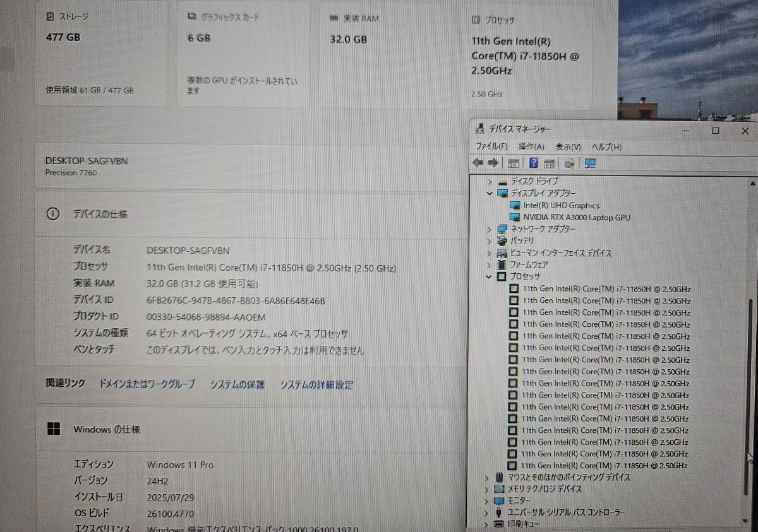
Task: Expand the ネットワーク アダプター tree node
Action: click(490, 229)
